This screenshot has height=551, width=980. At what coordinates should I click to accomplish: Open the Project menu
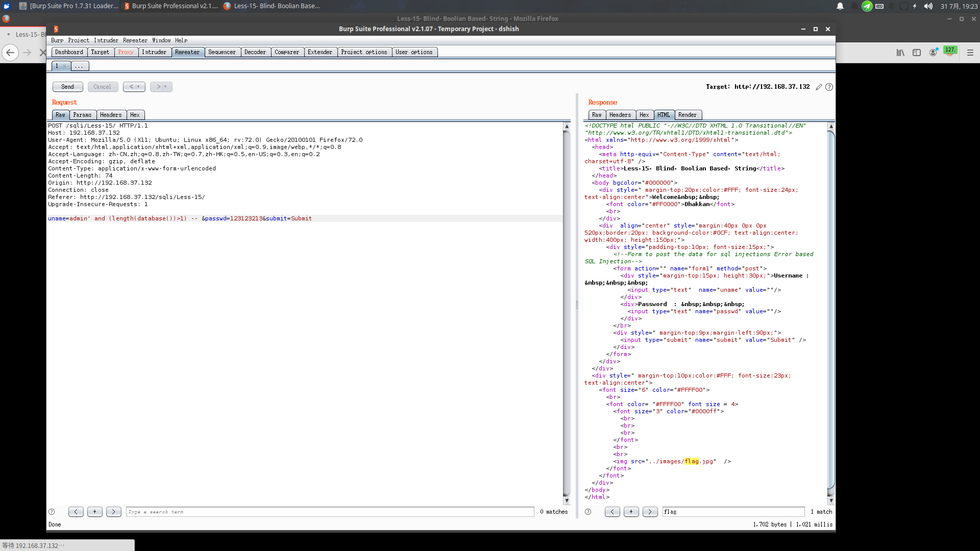click(78, 40)
